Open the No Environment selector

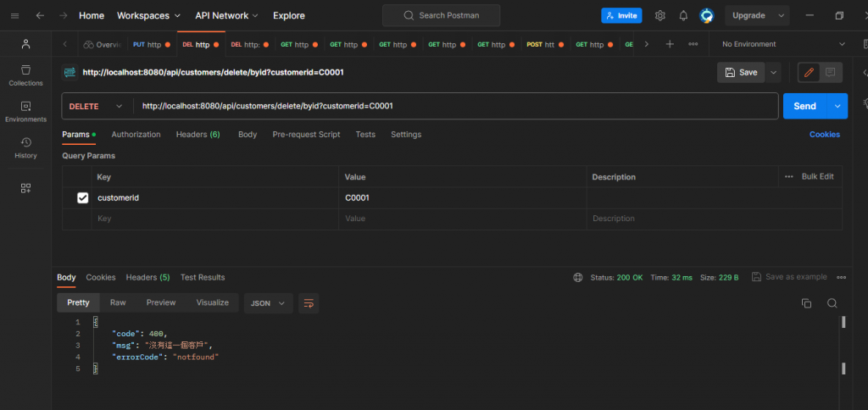(x=783, y=44)
